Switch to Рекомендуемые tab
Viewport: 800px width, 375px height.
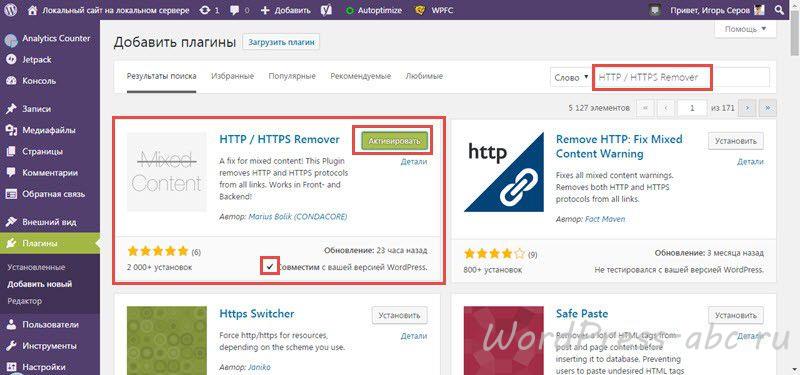tap(360, 77)
